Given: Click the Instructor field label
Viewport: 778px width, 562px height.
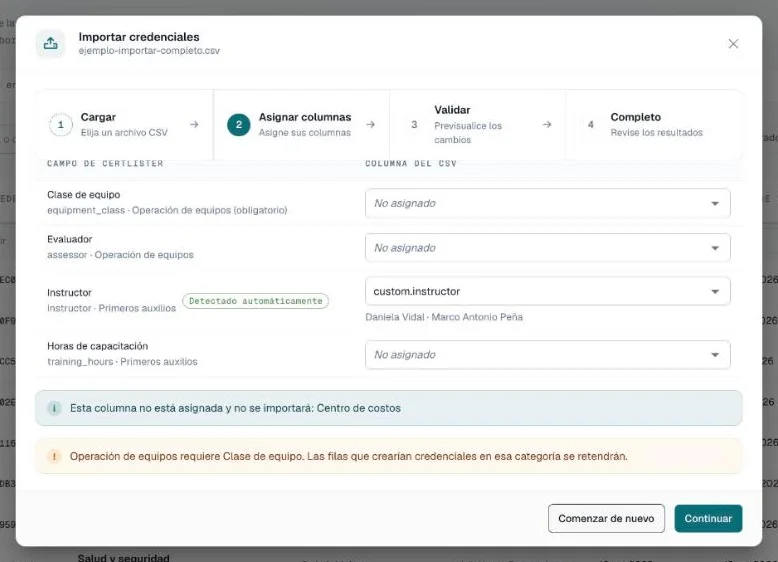Looking at the screenshot, I should [69, 293].
